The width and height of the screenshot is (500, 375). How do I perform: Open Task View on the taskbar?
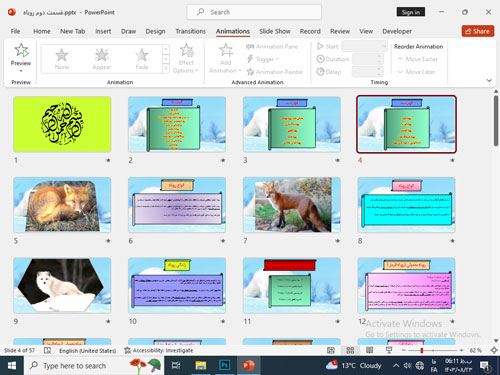(x=176, y=366)
